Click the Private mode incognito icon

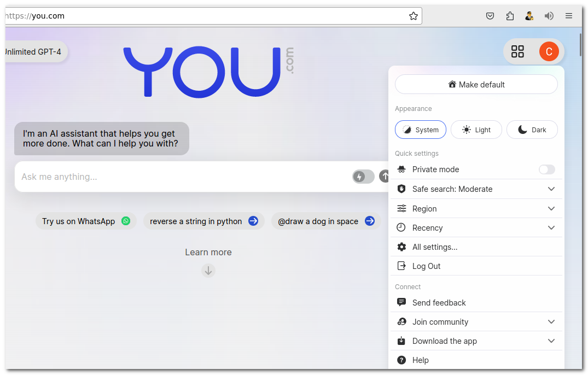[401, 169]
